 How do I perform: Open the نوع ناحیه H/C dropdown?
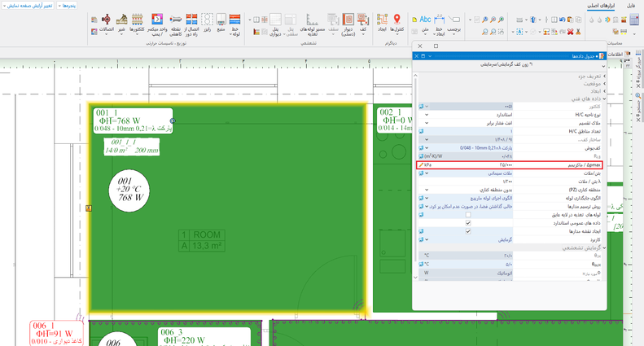point(426,115)
